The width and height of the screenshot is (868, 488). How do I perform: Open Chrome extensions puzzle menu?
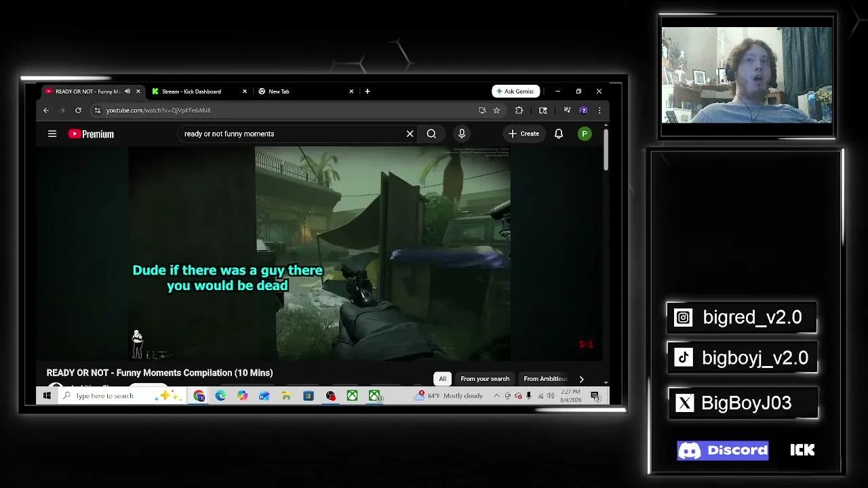[519, 110]
